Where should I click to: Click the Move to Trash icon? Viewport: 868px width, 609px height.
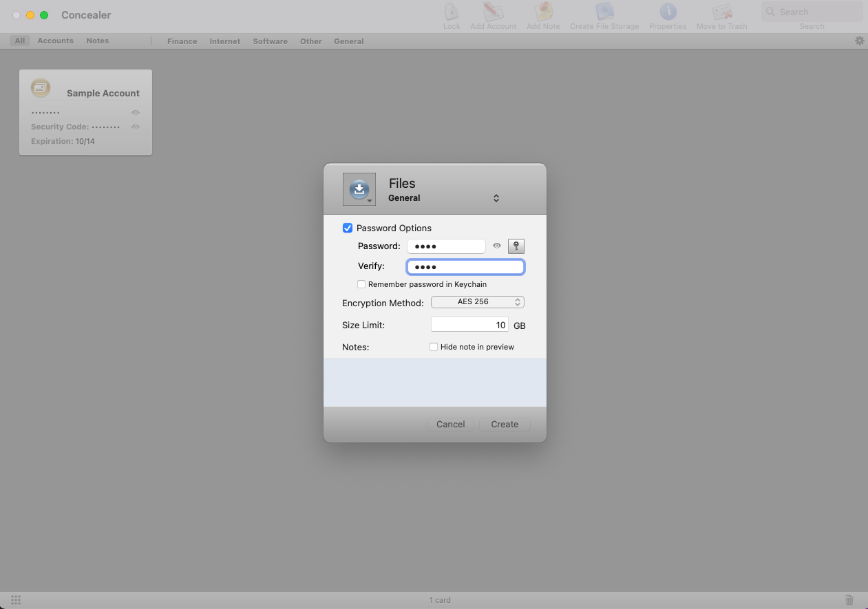721,12
